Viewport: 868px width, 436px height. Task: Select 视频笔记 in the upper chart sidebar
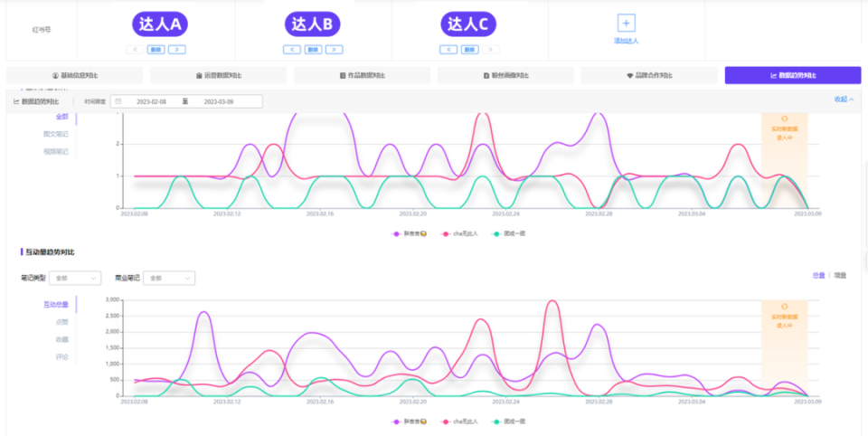56,151
